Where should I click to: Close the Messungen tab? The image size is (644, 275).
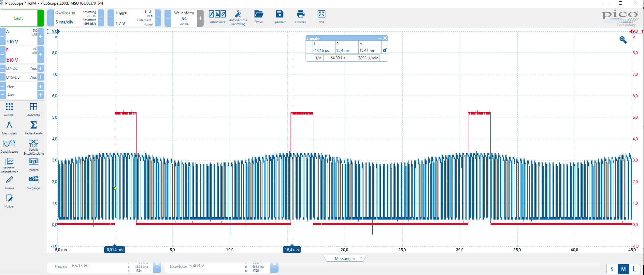tap(361, 258)
